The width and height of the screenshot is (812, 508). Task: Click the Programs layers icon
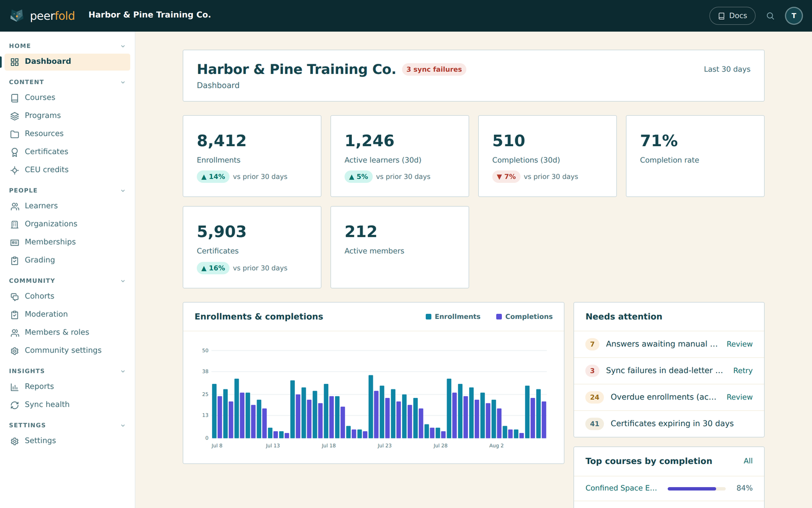tap(15, 116)
